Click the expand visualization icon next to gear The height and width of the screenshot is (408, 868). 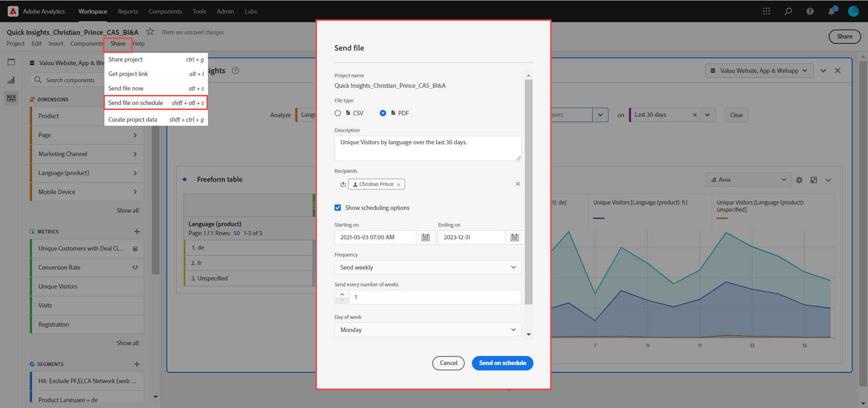(814, 180)
